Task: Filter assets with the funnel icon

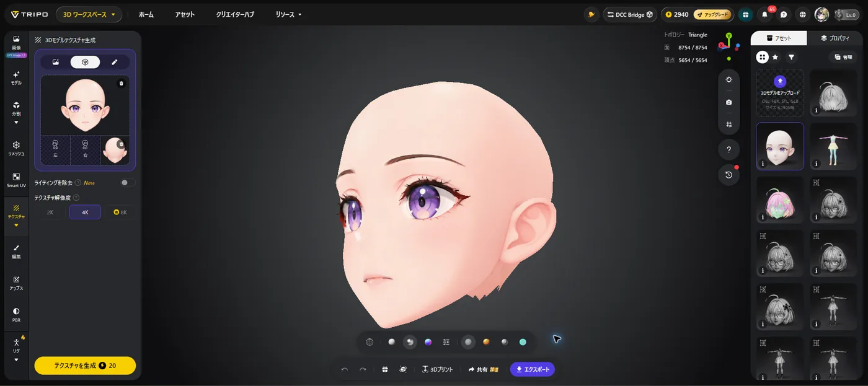Action: click(x=792, y=57)
